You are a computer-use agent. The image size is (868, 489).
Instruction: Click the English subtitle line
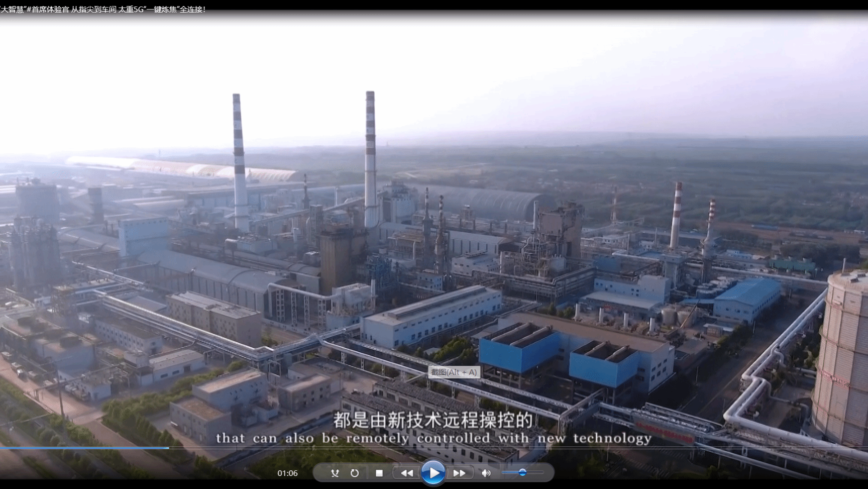click(433, 438)
